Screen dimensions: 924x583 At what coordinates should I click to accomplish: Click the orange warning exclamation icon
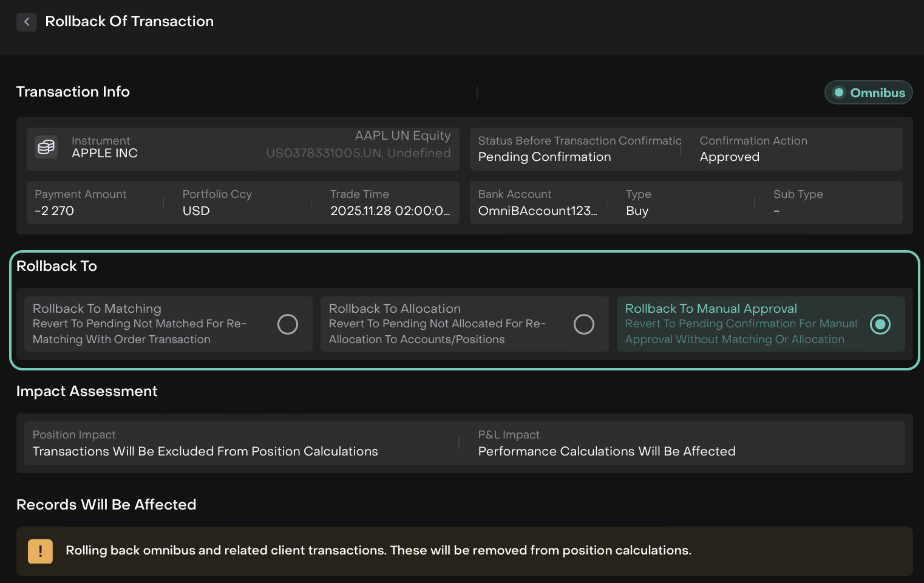click(x=40, y=551)
